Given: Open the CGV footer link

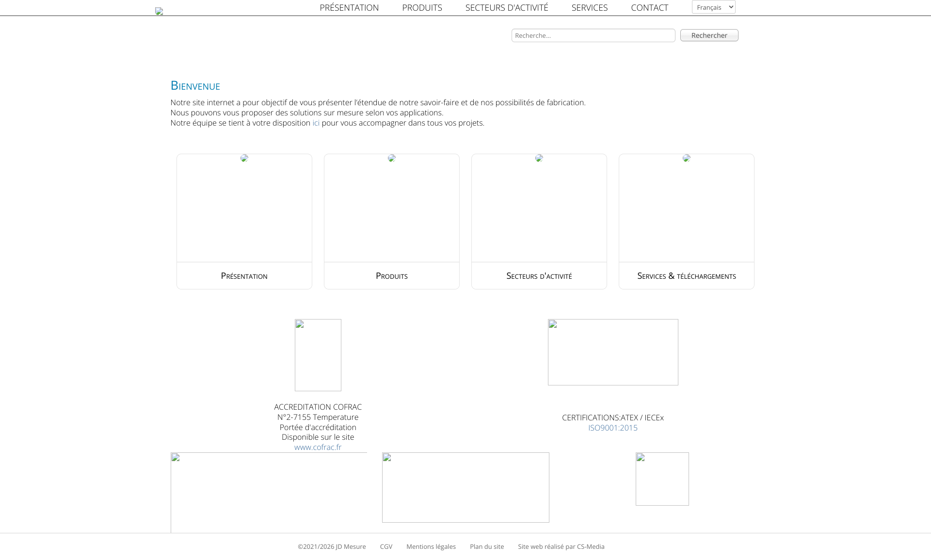Looking at the screenshot, I should coord(386,546).
